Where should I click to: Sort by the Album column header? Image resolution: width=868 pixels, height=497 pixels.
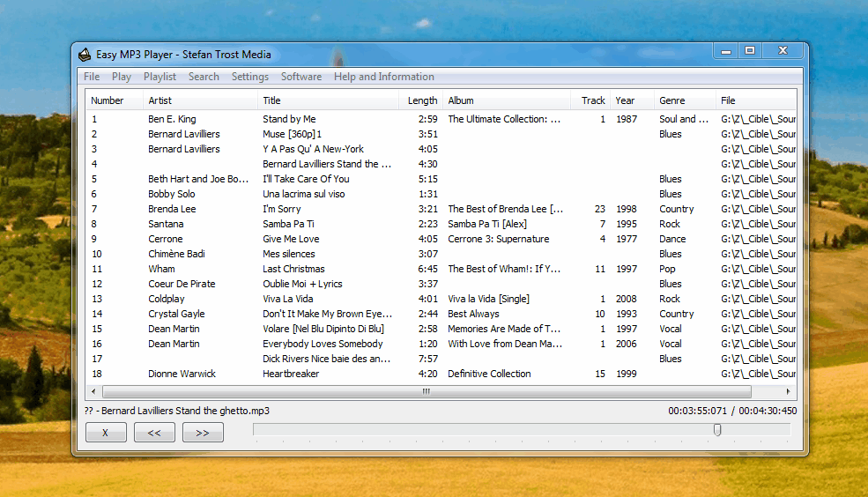pyautogui.click(x=507, y=100)
